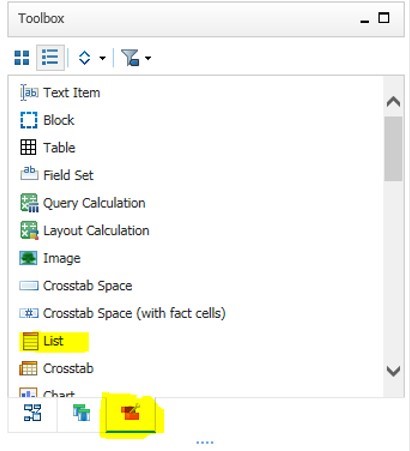Select the Text Item tool icon
This screenshot has width=410, height=451.
[x=29, y=93]
